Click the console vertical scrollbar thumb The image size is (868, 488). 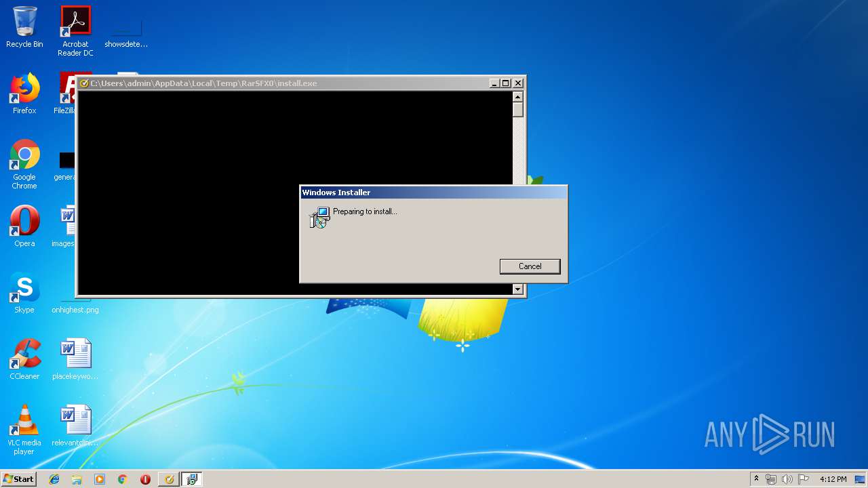click(518, 110)
